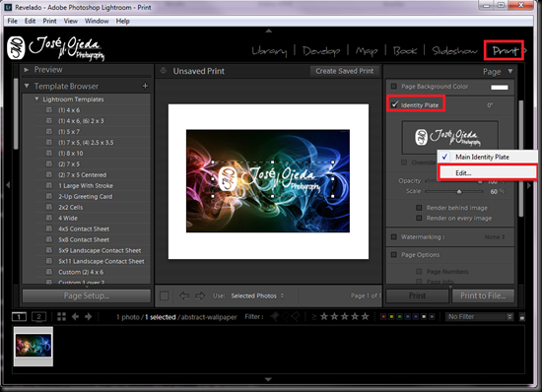The width and height of the screenshot is (542, 392).
Task: Enable Page Numbers checkbox
Action: click(x=419, y=272)
